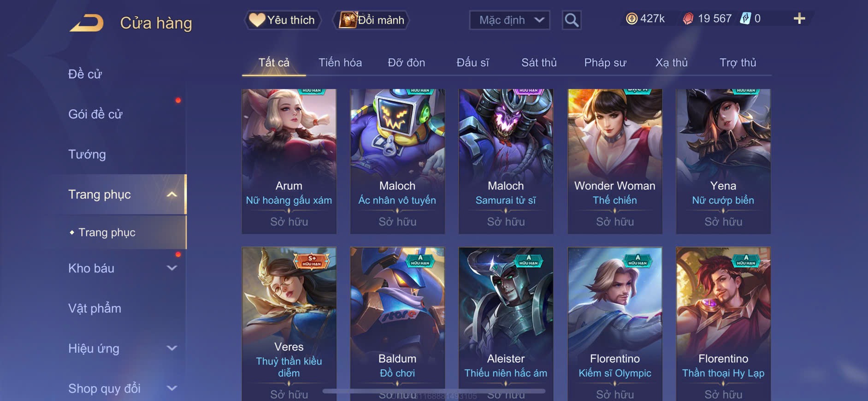Expand the Kho báu menu section
Image resolution: width=868 pixels, height=401 pixels.
tap(171, 268)
